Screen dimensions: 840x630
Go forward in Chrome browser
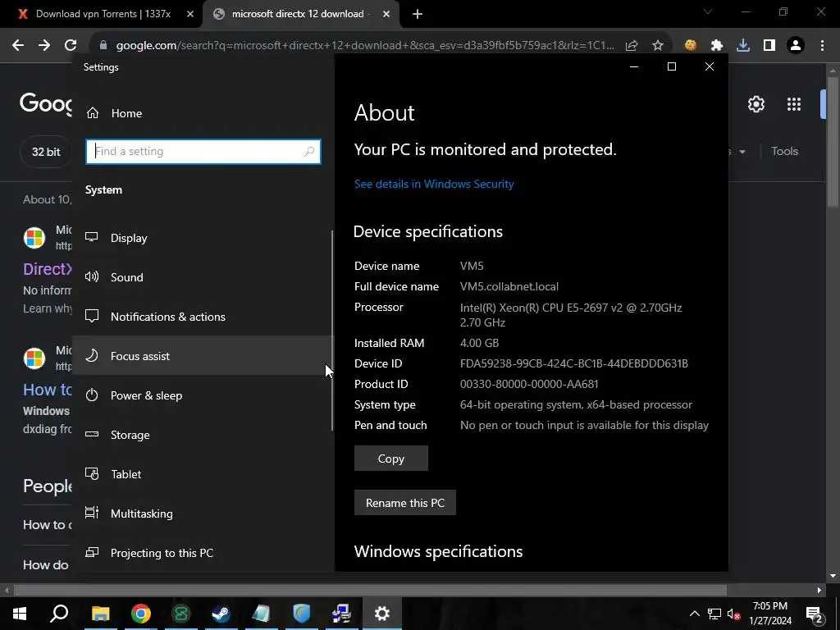pyautogui.click(x=44, y=46)
